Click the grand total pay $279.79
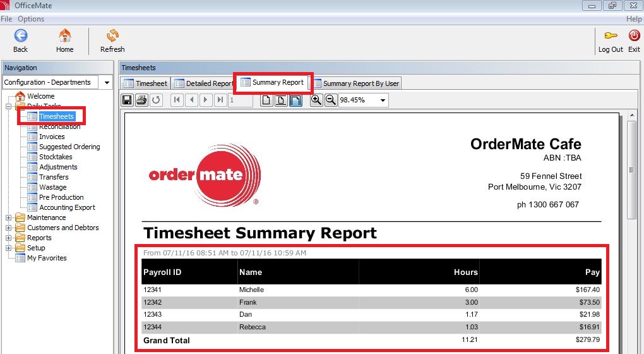 pyautogui.click(x=588, y=339)
